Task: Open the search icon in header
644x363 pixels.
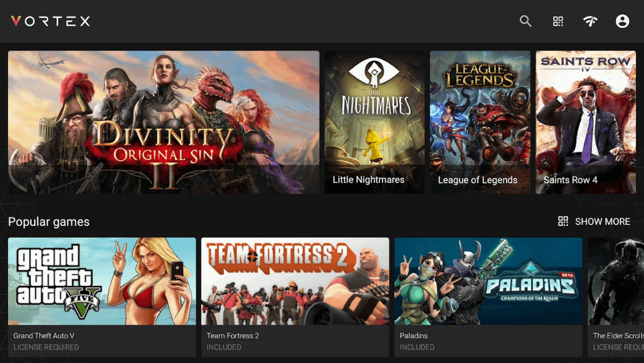Action: coord(526,21)
